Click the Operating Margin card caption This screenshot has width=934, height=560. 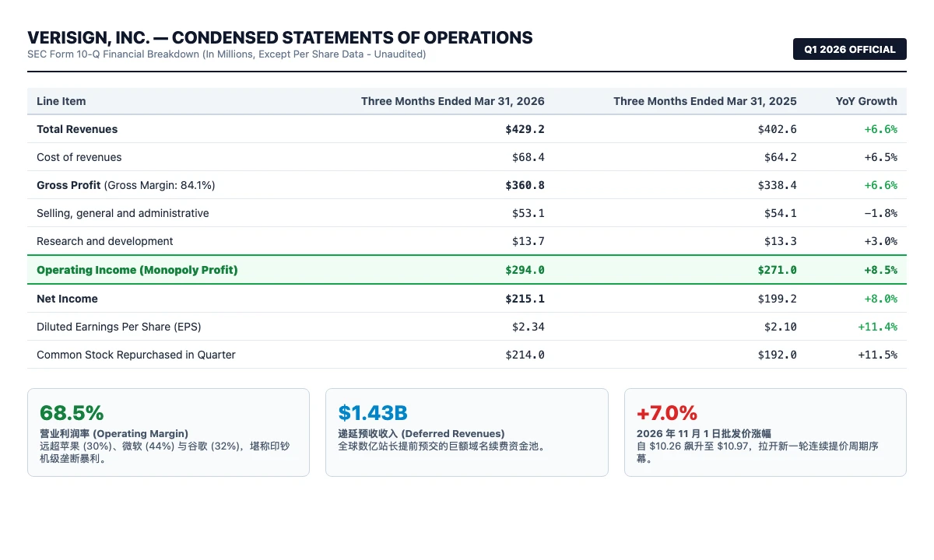pyautogui.click(x=114, y=433)
